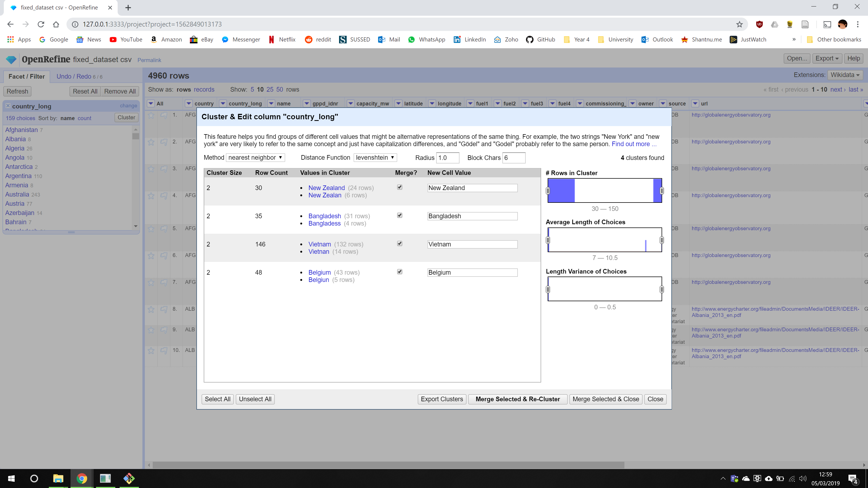Star row 1 in the data grid
Viewport: 868px width, 488px height.
point(151,115)
